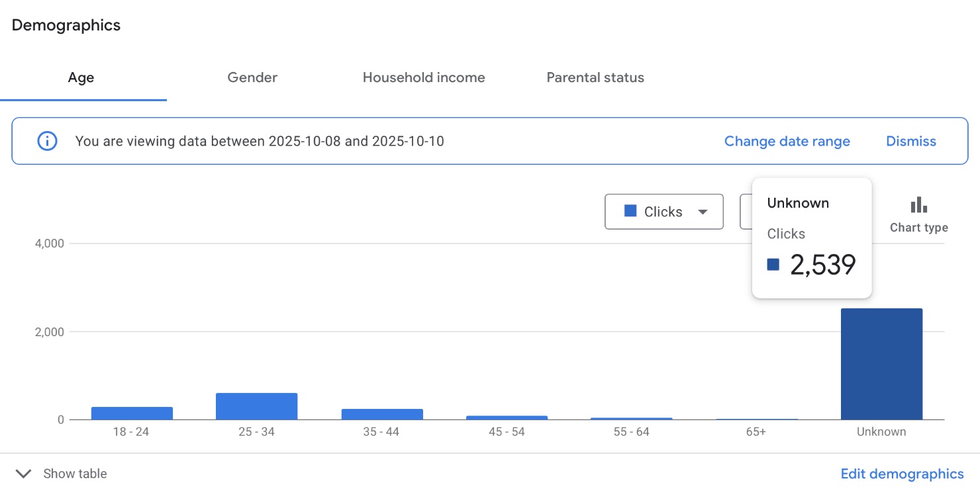Select the Parental status tab
This screenshot has height=489, width=980.
[595, 78]
